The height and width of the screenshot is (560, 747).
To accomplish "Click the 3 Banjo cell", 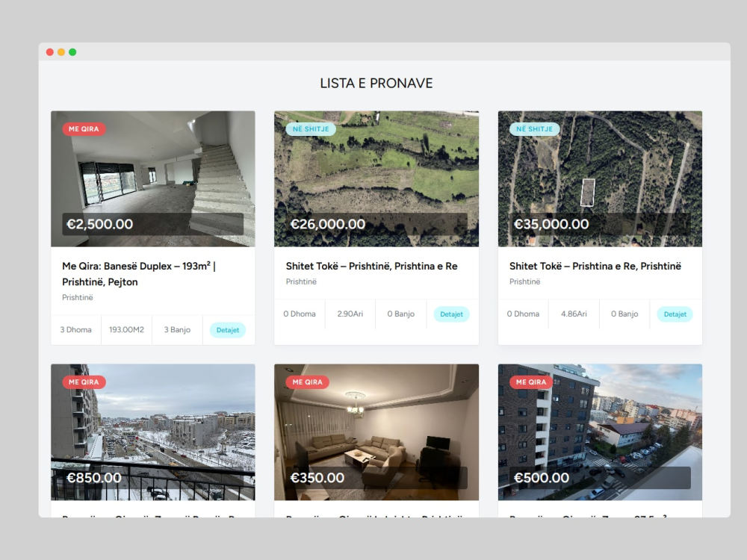I will pos(177,329).
